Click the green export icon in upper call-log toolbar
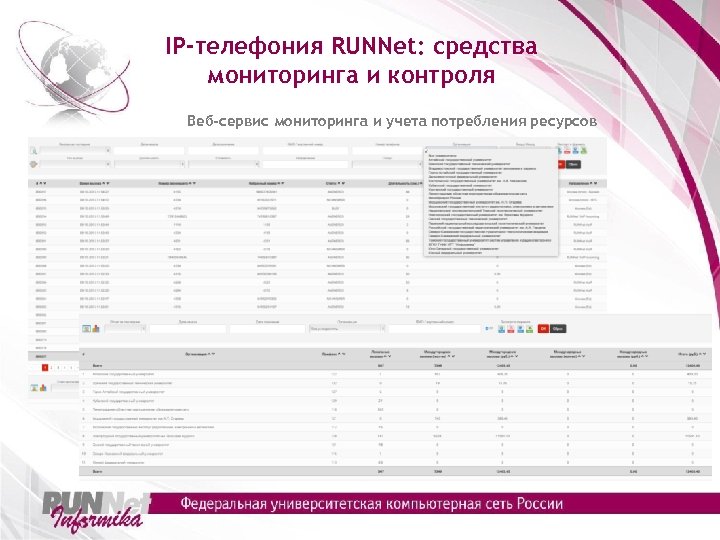Screen dimensions: 720x540 (584, 151)
